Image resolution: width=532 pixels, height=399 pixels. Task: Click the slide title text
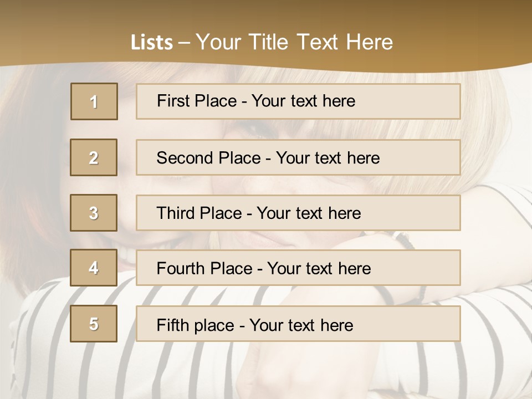pyautogui.click(x=262, y=42)
